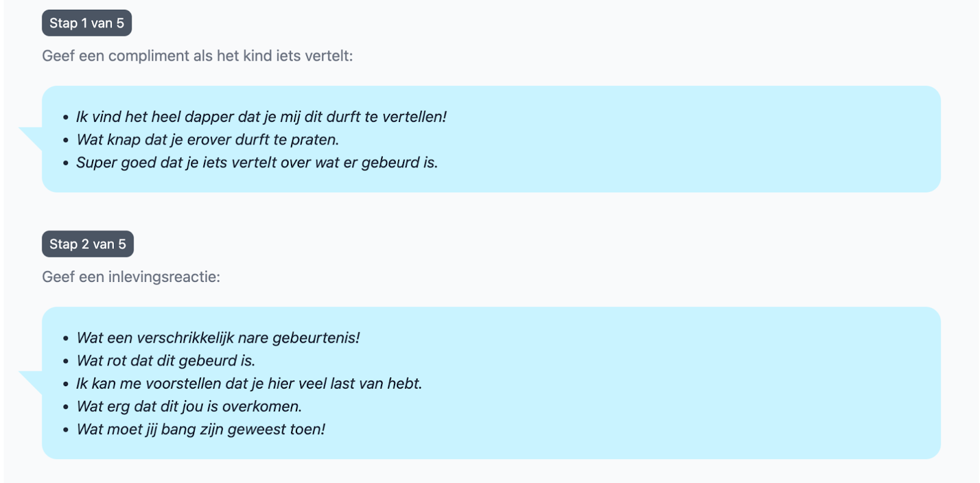Click the heading "Geef een compliment als het kind iets vertelt:"
The width and height of the screenshot is (980, 483).
click(197, 56)
